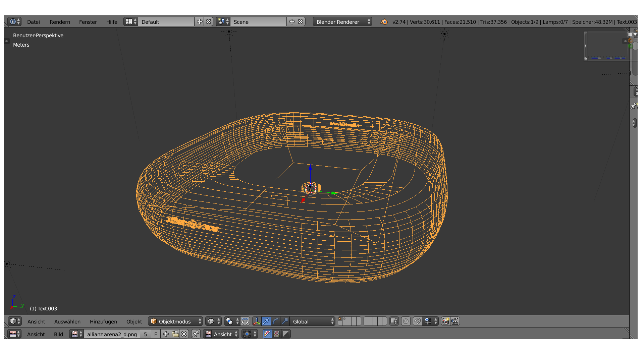This screenshot has width=644, height=362.
Task: Toggle the 3D manipulator widget button
Action: 257,321
